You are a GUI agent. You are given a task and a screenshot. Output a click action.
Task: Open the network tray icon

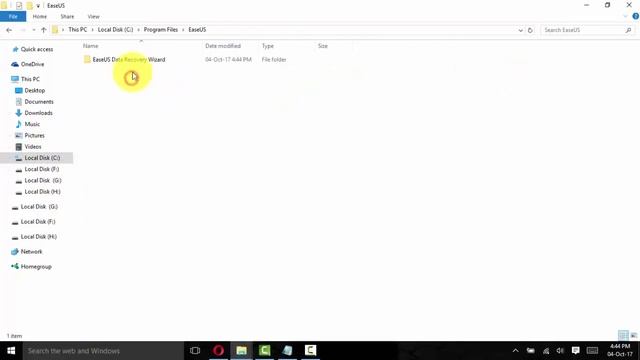[x=546, y=351]
